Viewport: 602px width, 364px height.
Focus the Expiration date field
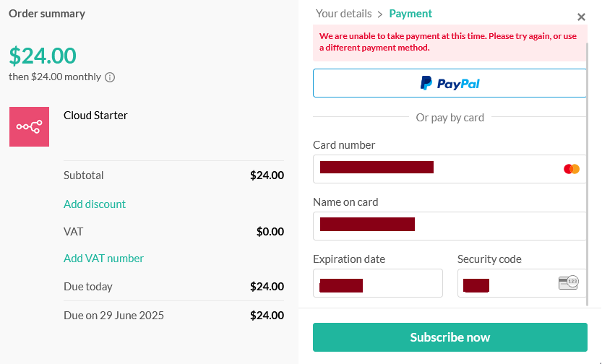tap(378, 283)
